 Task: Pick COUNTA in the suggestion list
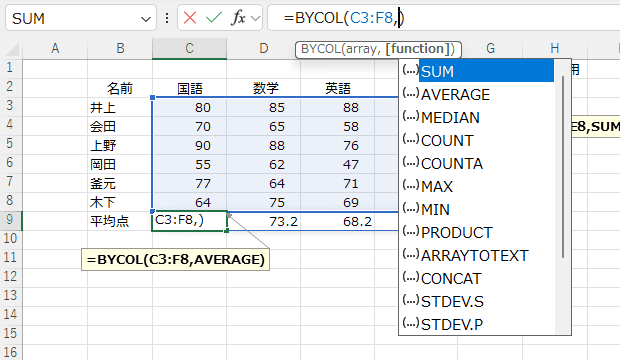[x=452, y=164]
